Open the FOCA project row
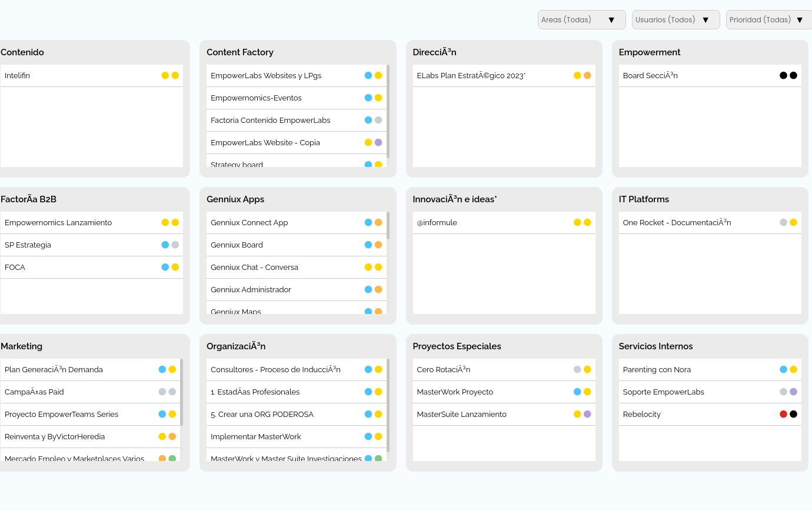Screen dimensions: 812x511 tap(92, 267)
